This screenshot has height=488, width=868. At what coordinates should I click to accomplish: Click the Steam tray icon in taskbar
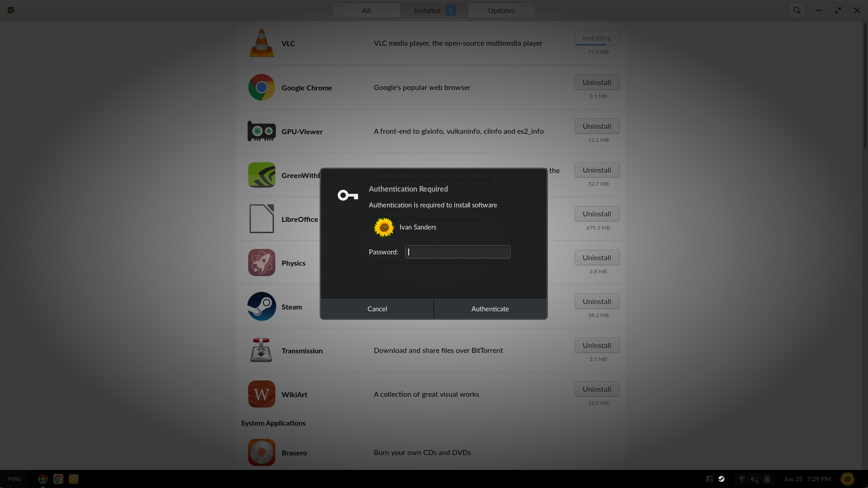(x=722, y=479)
